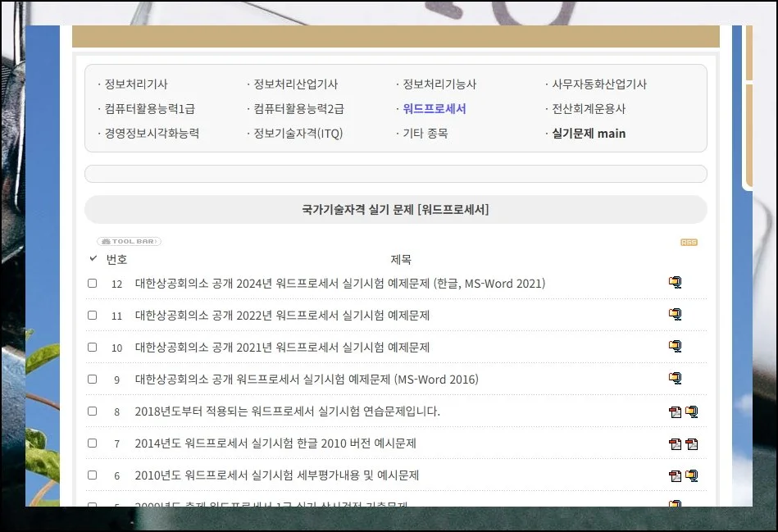Select the checkbox for post 6
This screenshot has width=778, height=532.
point(93,475)
